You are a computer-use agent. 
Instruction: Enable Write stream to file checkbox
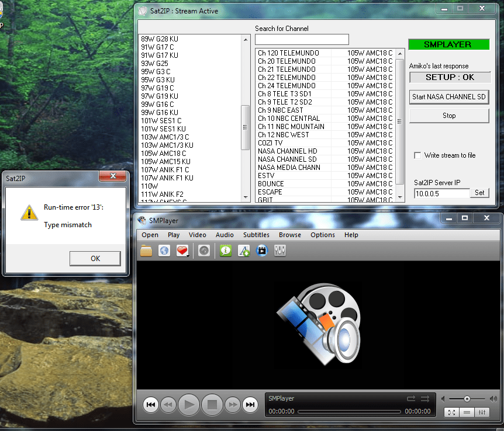click(x=417, y=155)
